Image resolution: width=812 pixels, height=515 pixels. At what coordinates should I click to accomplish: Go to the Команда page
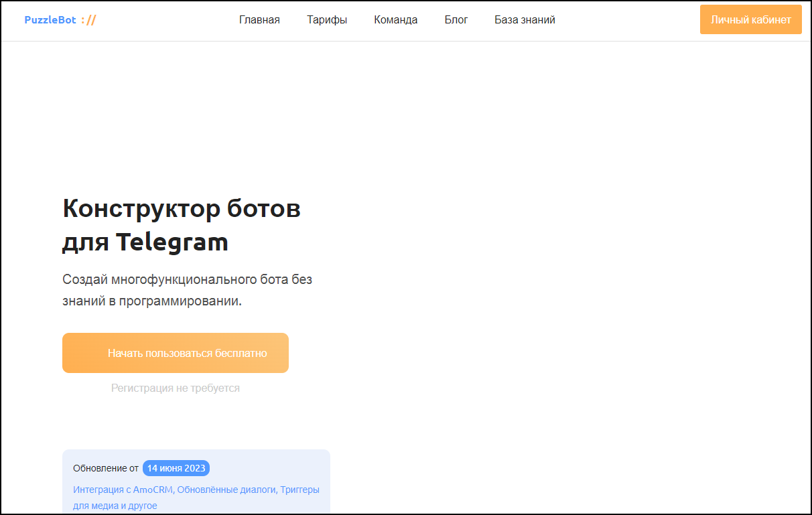point(395,20)
